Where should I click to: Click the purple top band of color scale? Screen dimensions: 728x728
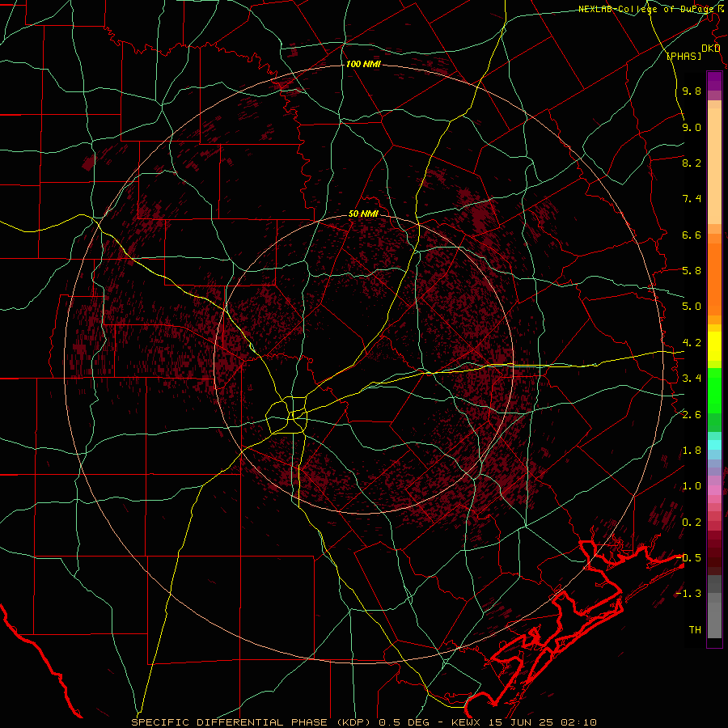click(714, 81)
